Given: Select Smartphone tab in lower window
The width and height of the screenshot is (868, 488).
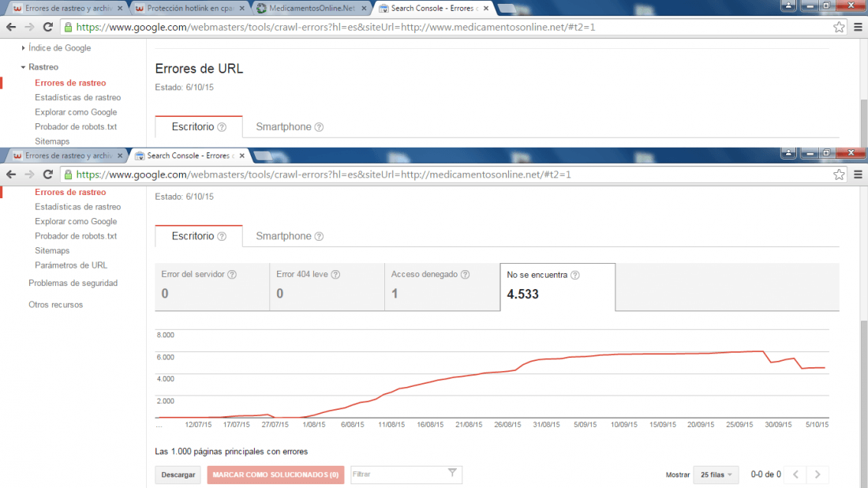Looking at the screenshot, I should click(289, 236).
